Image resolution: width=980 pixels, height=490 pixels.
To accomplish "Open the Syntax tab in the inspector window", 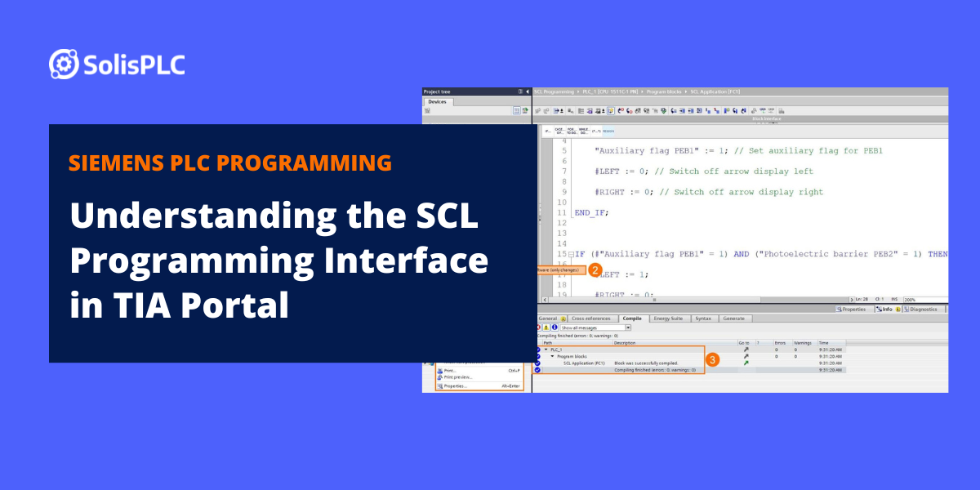I will 702,318.
